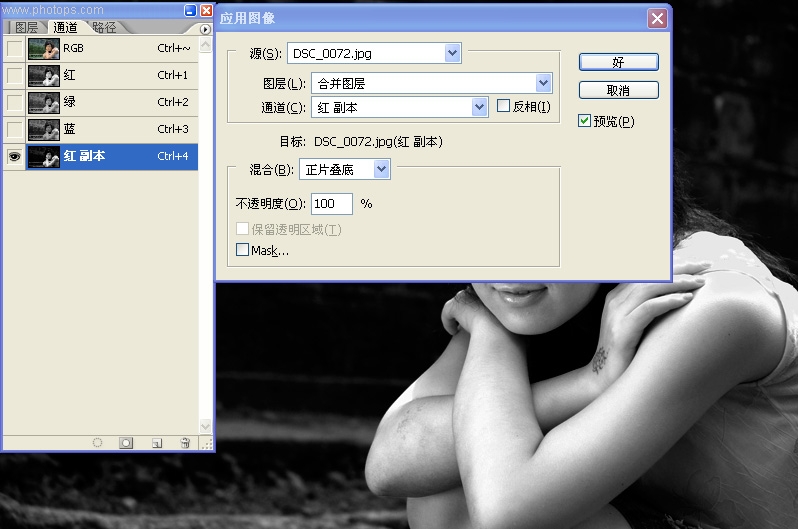This screenshot has width=798, height=529.
Task: Enable the Mask... checkbox
Action: click(242, 249)
